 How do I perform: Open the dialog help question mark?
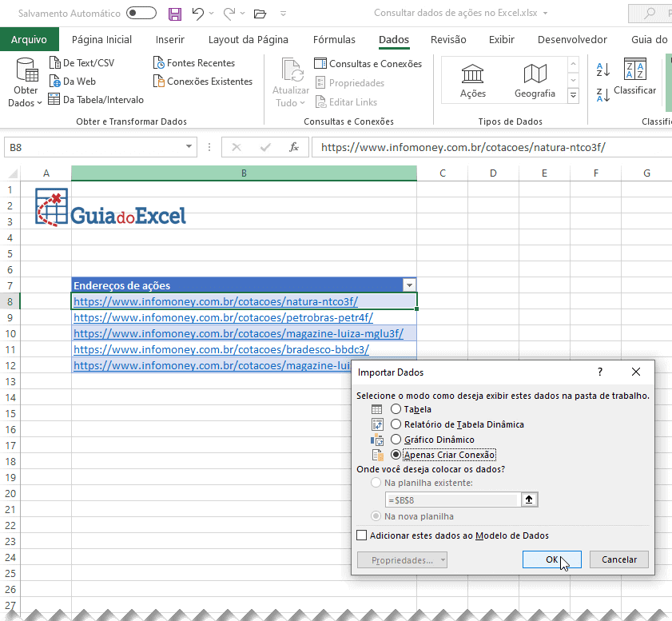(600, 372)
